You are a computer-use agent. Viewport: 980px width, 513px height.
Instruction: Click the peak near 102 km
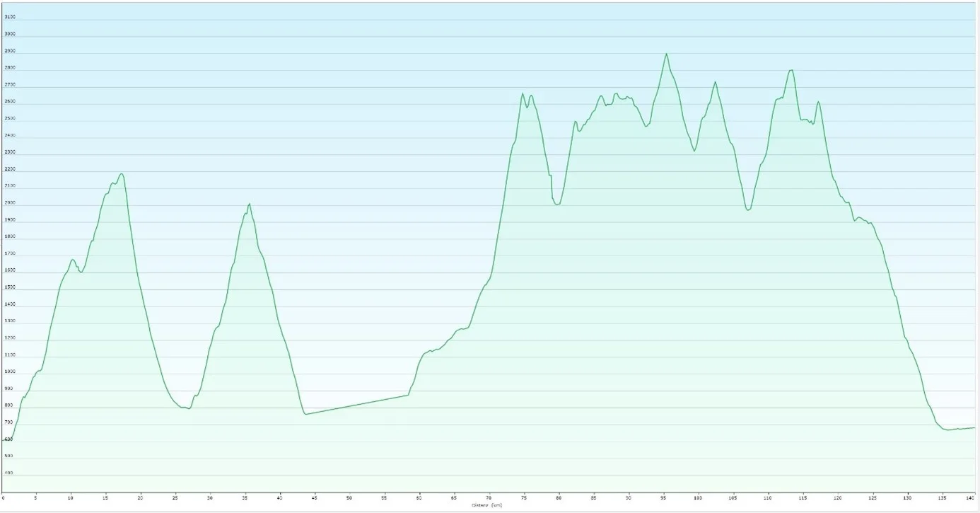715,82
